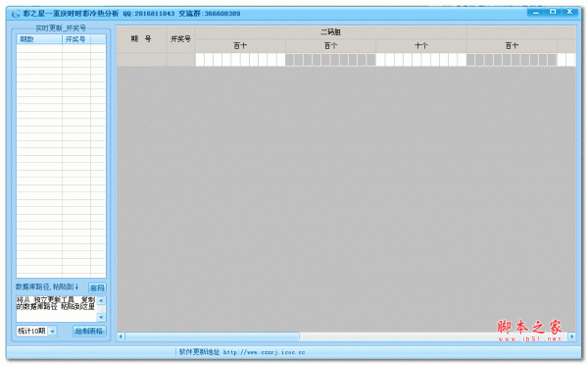Image resolution: width=588 pixels, height=365 pixels.
Task: Click the 二码胆 group header
Action: [331, 32]
